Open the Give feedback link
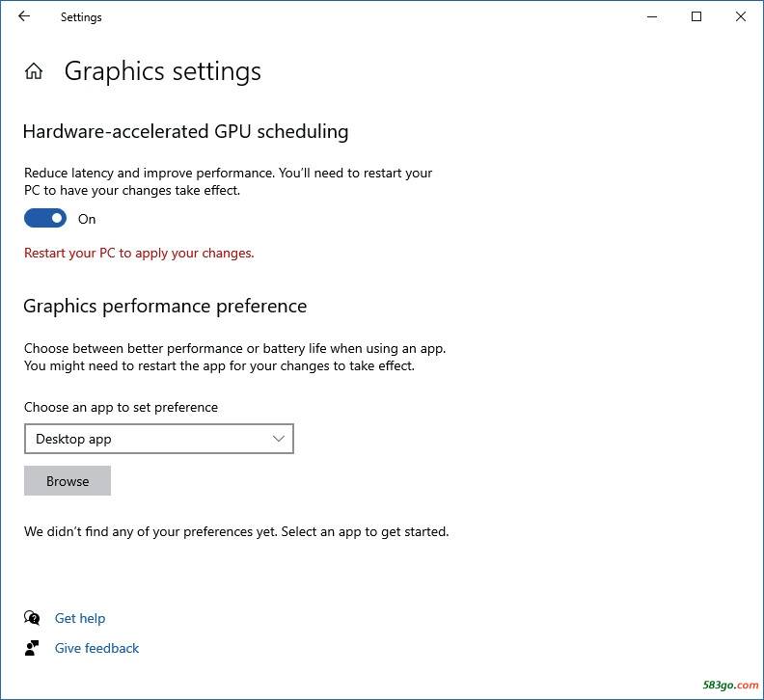 (97, 648)
